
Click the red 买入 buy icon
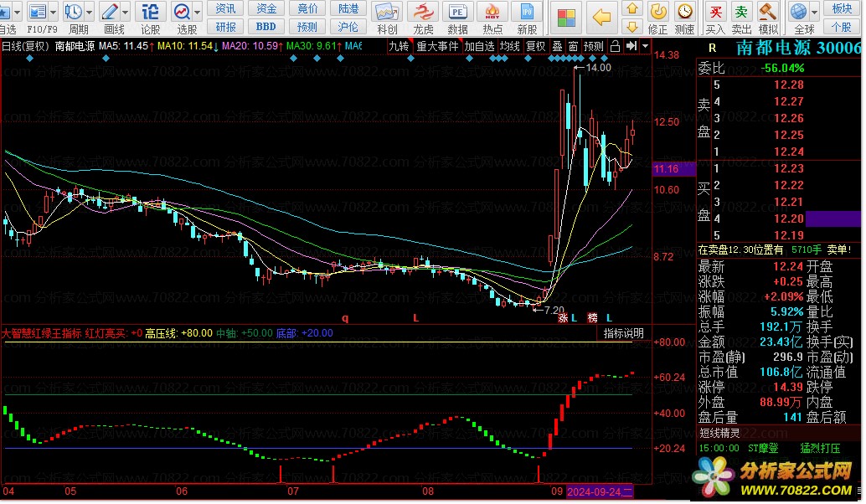point(715,12)
